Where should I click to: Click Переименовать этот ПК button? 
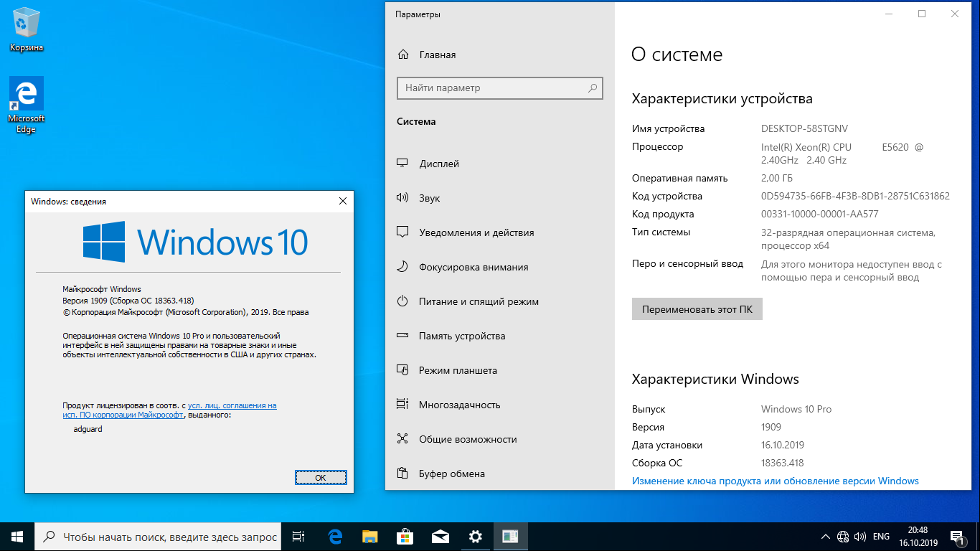pos(697,309)
